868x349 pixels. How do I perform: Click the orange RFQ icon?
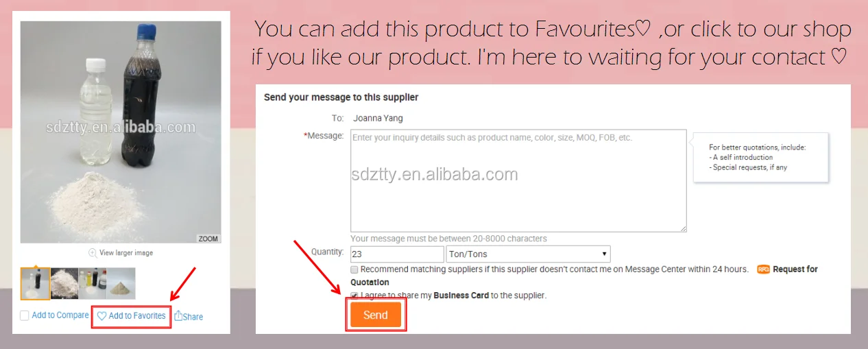click(x=763, y=269)
